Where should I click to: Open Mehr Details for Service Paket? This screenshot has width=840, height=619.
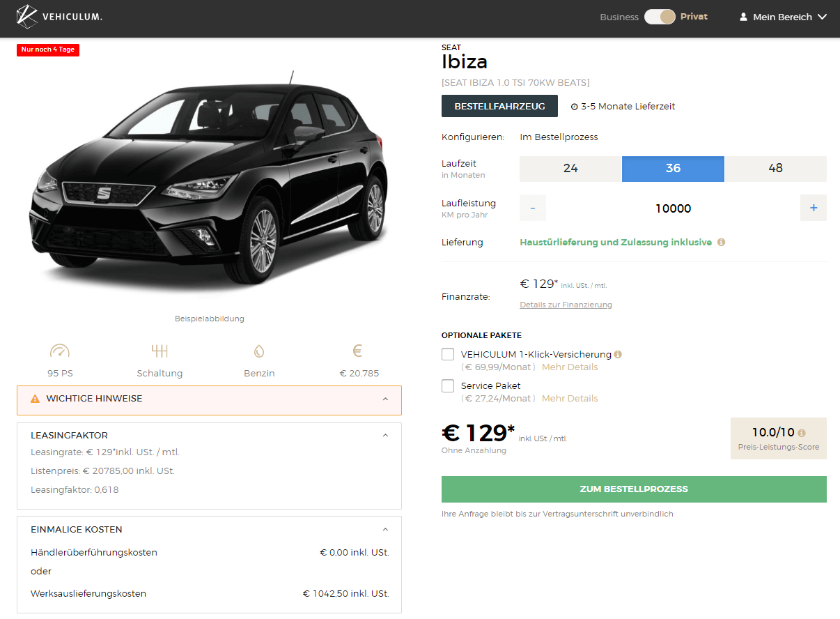coord(570,399)
